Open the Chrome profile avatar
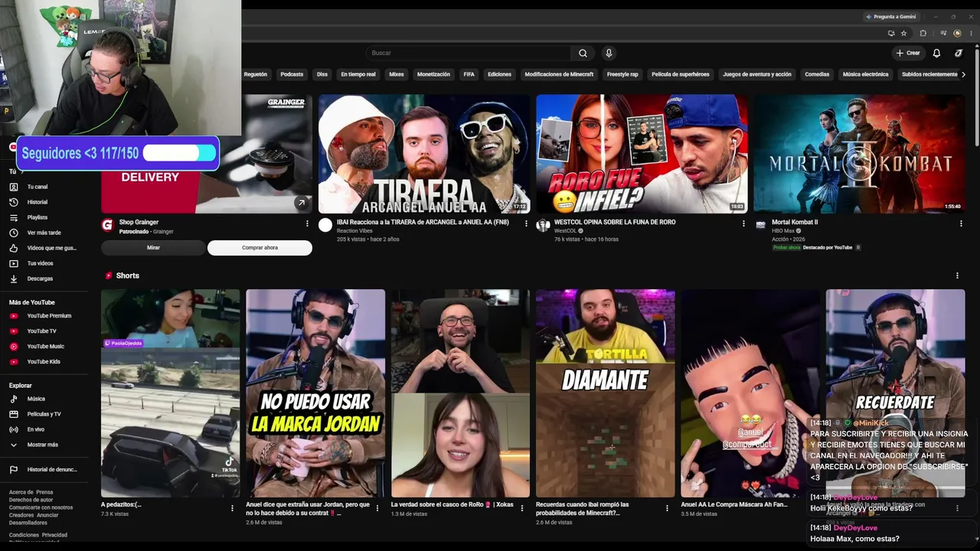980x551 pixels. [x=957, y=34]
